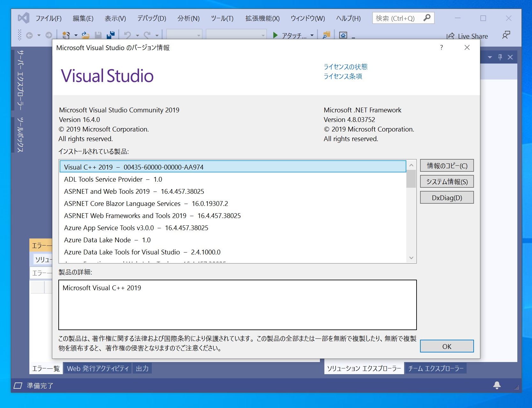Start Attach to Process via green play icon
Screen dimensions: 532x408
(x=275, y=35)
